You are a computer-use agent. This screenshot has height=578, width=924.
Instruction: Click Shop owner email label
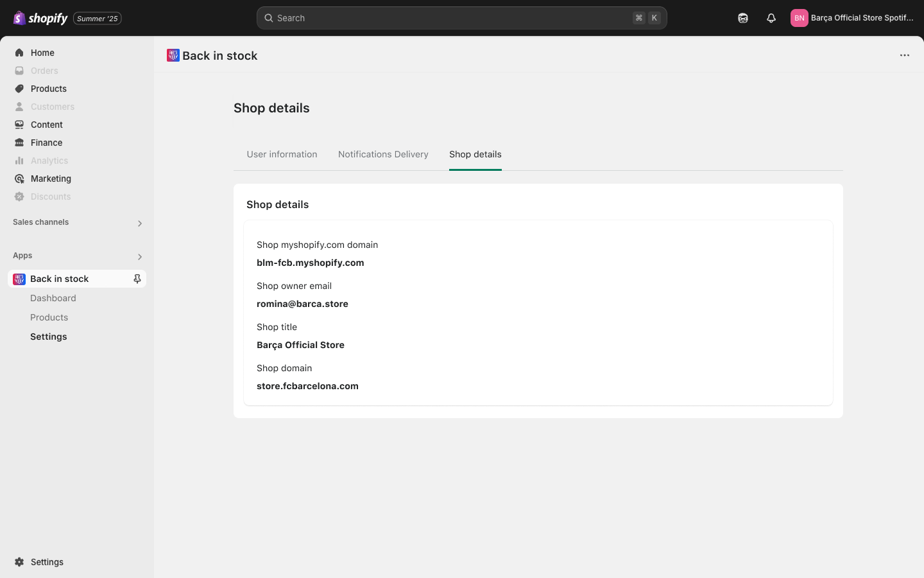[294, 286]
